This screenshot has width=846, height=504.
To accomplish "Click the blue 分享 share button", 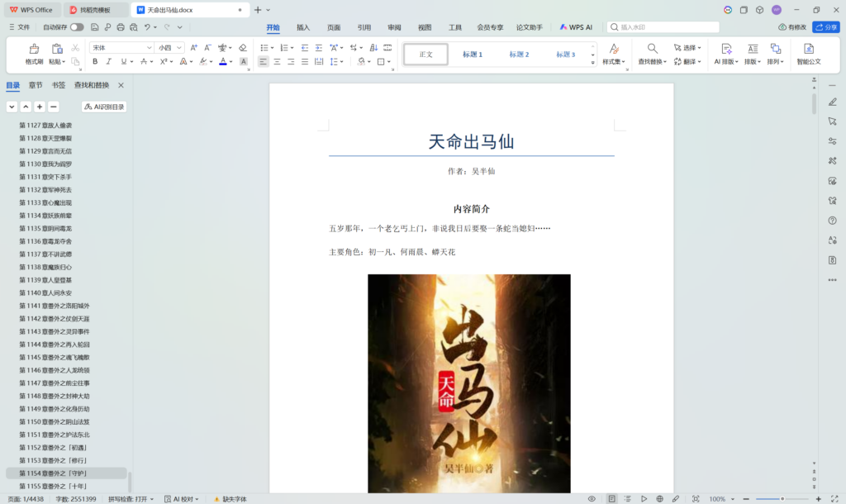I will tap(825, 27).
